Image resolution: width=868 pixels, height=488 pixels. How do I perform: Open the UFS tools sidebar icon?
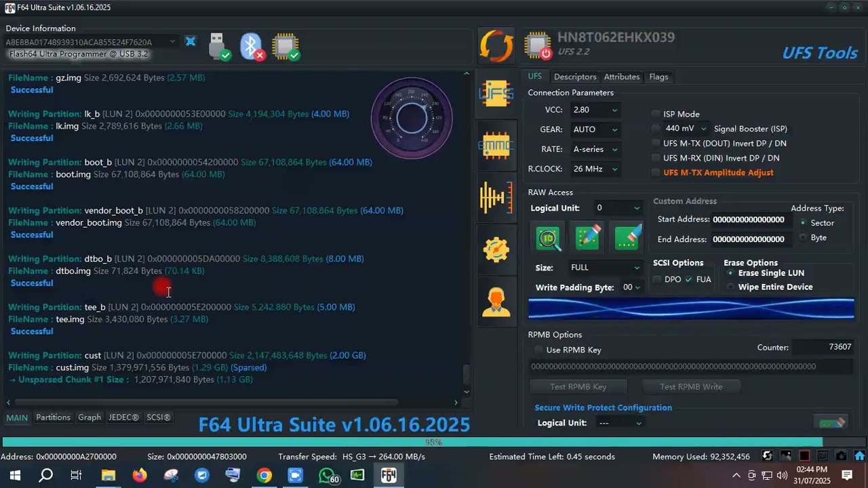(x=496, y=94)
